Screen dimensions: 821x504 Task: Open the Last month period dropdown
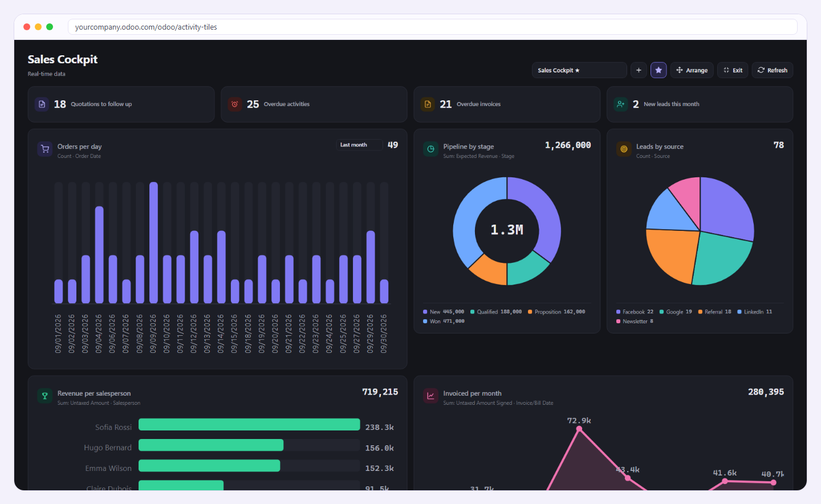tap(359, 145)
